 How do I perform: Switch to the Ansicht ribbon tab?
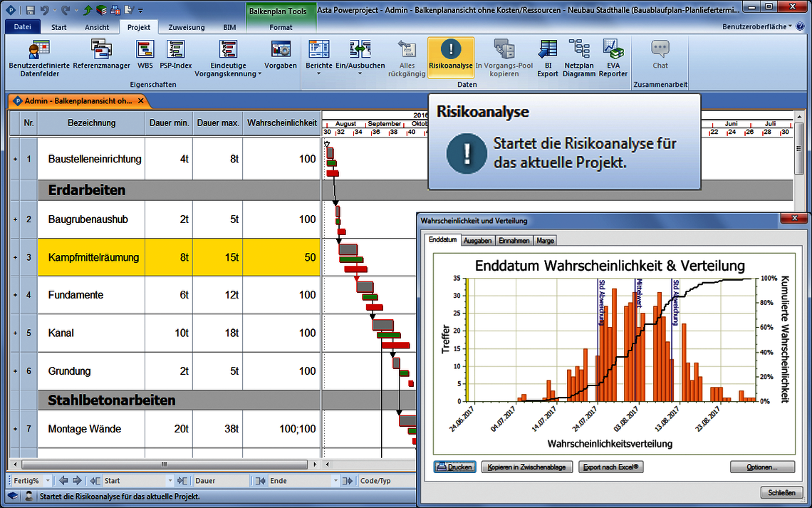coord(97,27)
